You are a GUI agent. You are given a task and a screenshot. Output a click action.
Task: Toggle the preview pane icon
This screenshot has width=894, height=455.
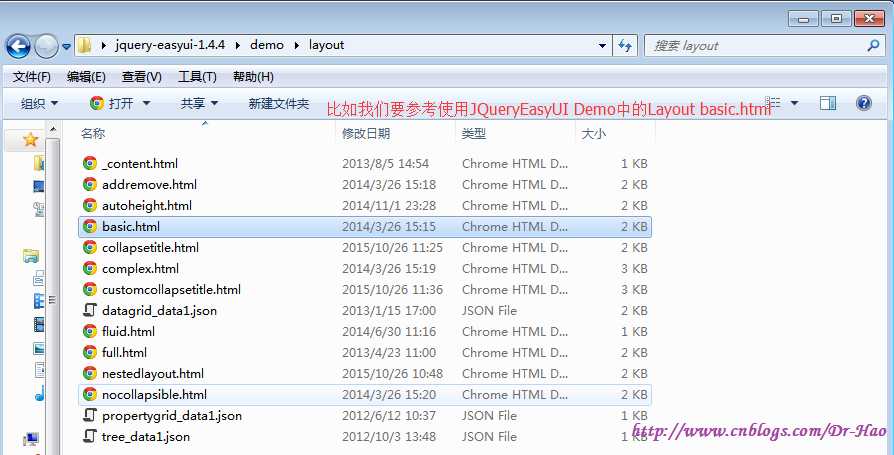click(828, 103)
